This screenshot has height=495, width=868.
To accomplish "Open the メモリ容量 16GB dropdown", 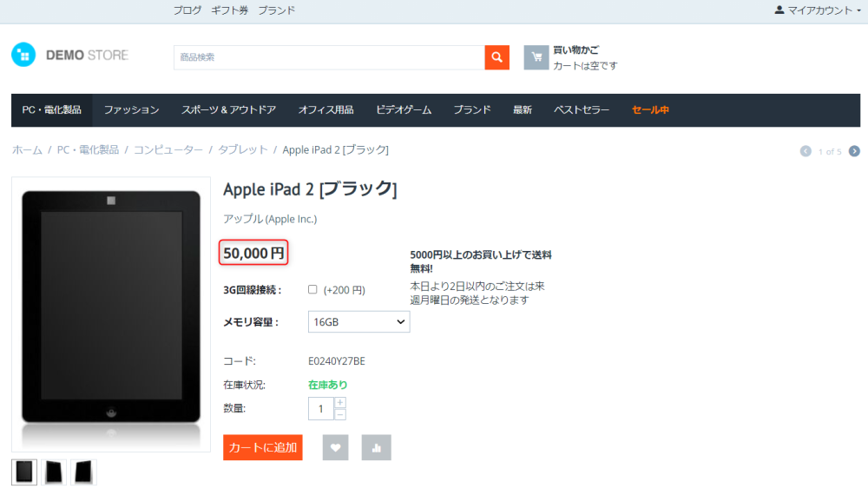I will tap(358, 321).
